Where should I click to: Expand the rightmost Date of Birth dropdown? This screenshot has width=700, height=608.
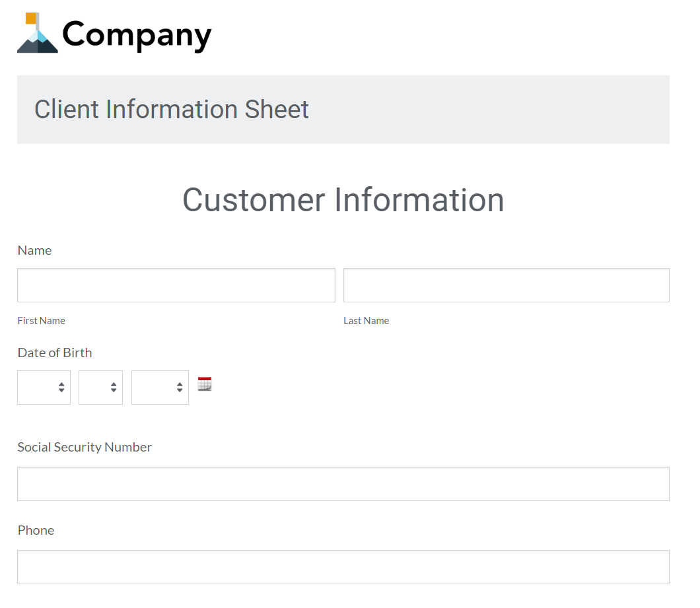pyautogui.click(x=160, y=388)
